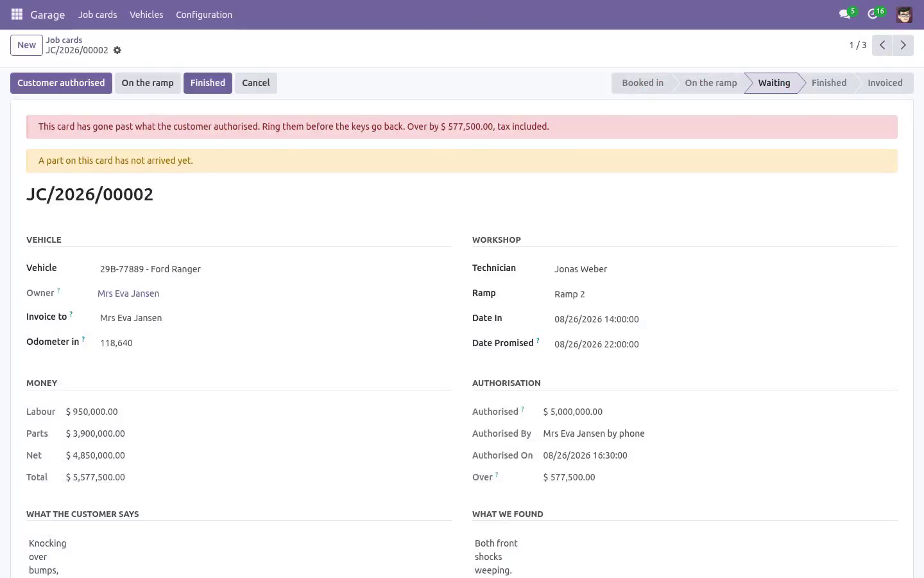Image resolution: width=924 pixels, height=578 pixels.
Task: Cancel the job card
Action: tap(256, 83)
